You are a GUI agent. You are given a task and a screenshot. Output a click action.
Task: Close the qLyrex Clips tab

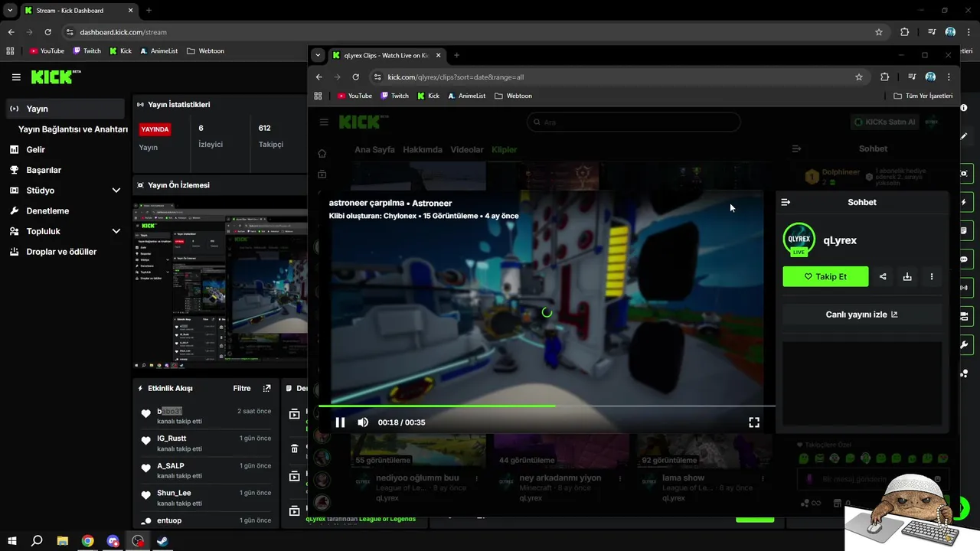point(438,55)
